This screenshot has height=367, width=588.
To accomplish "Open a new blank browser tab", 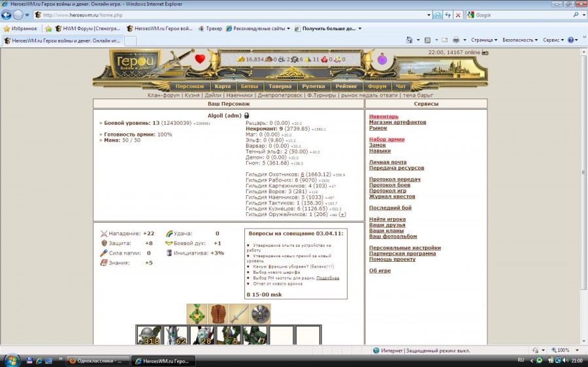I will coord(130,41).
